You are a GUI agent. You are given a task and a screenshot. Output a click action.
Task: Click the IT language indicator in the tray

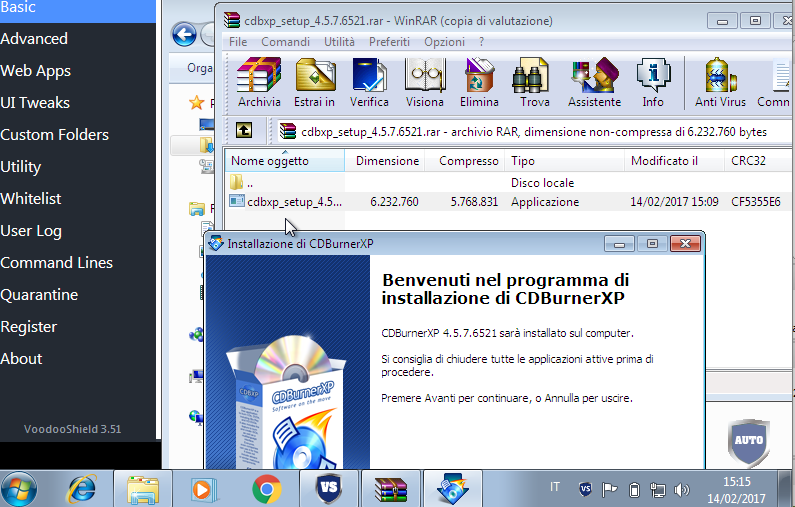(x=555, y=487)
